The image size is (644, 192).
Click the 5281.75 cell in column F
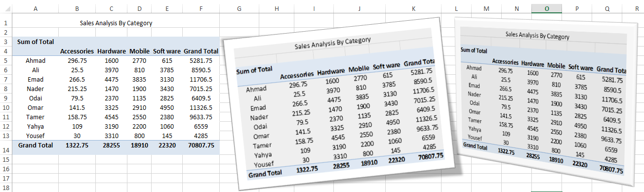click(201, 60)
